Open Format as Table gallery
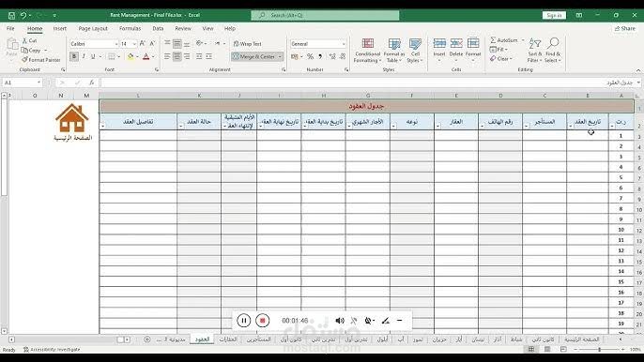Viewport: 644px width, 362px height. pos(394,51)
